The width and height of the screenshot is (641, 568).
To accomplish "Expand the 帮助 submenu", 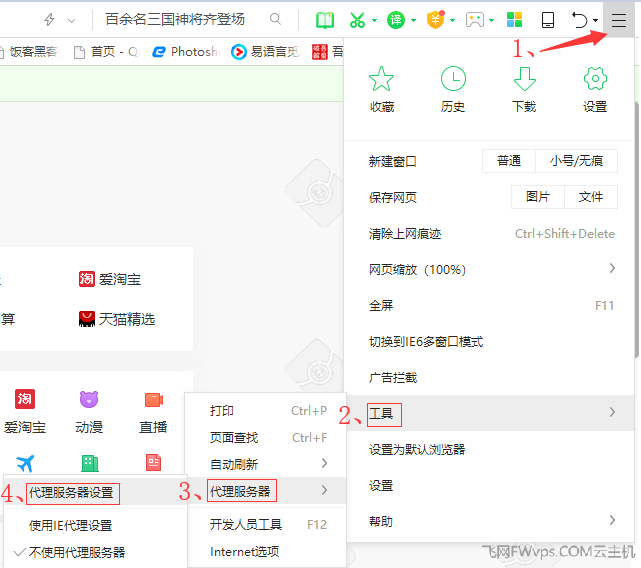I will [x=490, y=521].
